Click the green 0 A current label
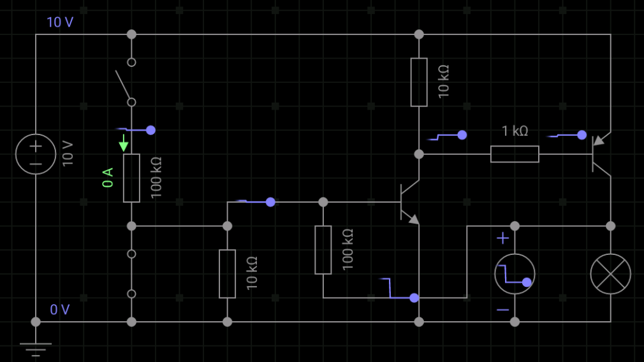This screenshot has width=644, height=362. point(108,178)
